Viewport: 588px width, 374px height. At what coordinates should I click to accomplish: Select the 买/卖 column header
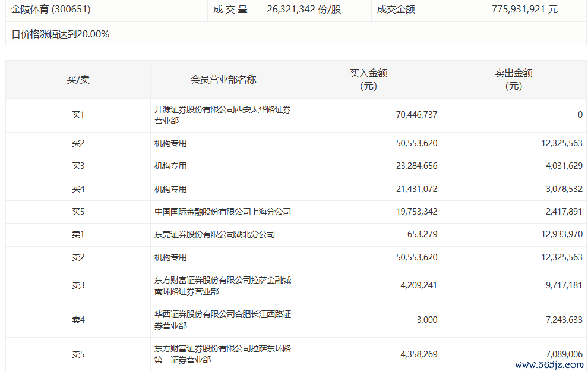78,79
